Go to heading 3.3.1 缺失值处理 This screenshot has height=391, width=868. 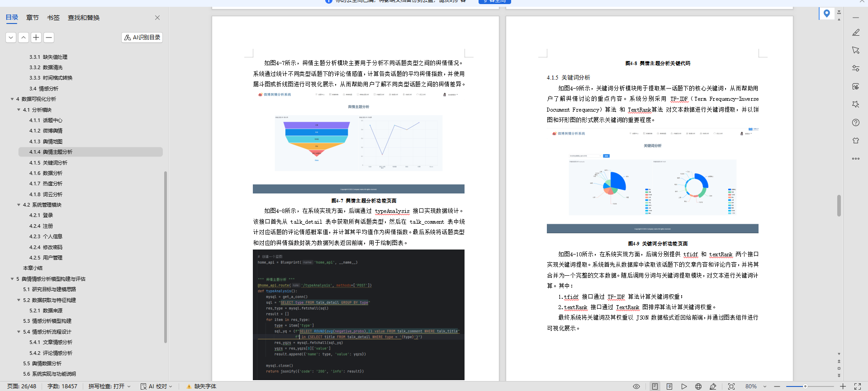pyautogui.click(x=48, y=57)
